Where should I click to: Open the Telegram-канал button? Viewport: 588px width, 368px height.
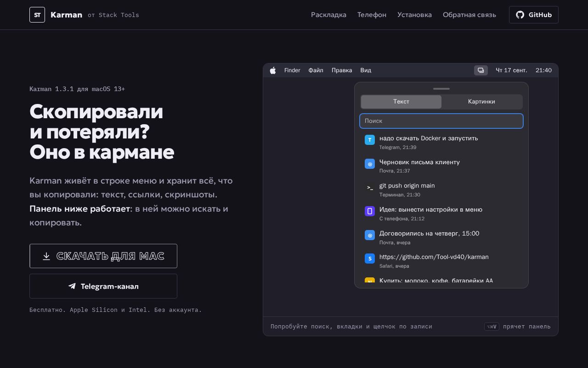point(103,286)
